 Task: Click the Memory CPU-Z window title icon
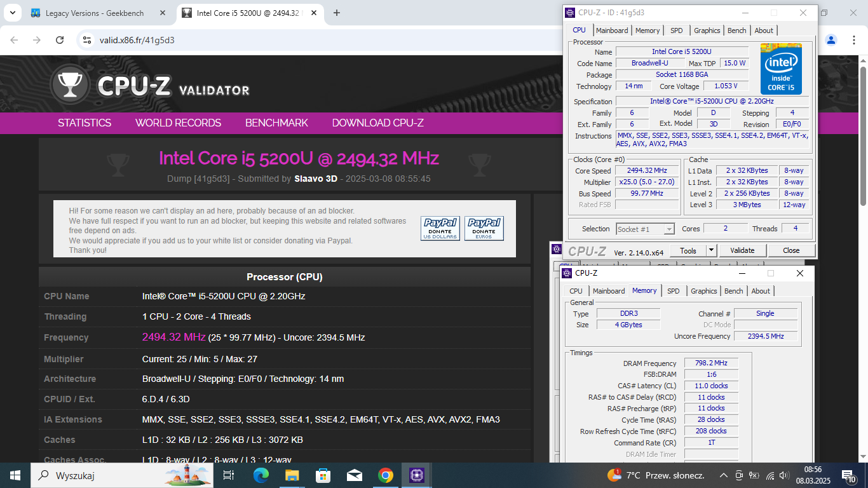567,273
